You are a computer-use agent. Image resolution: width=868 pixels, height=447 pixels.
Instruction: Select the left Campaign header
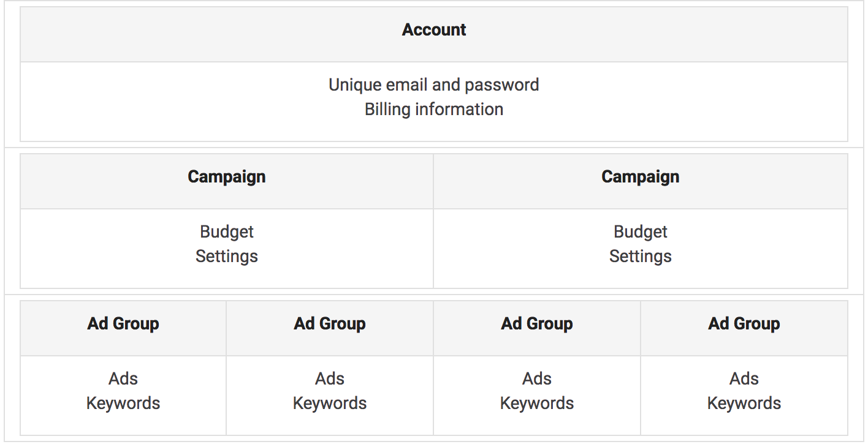pos(227,177)
